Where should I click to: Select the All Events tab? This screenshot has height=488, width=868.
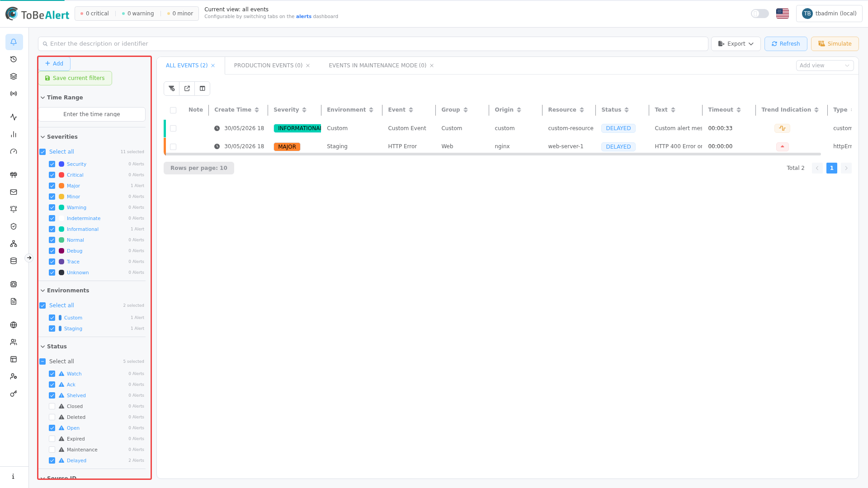pos(187,66)
